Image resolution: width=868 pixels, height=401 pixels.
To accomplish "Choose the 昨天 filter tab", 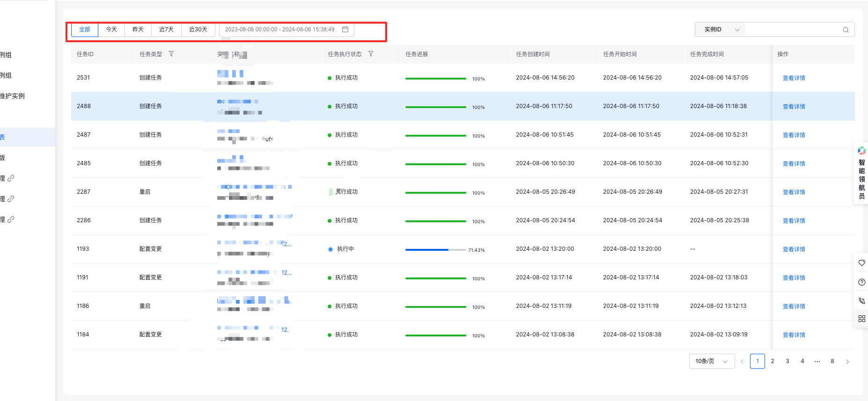I will [x=138, y=29].
